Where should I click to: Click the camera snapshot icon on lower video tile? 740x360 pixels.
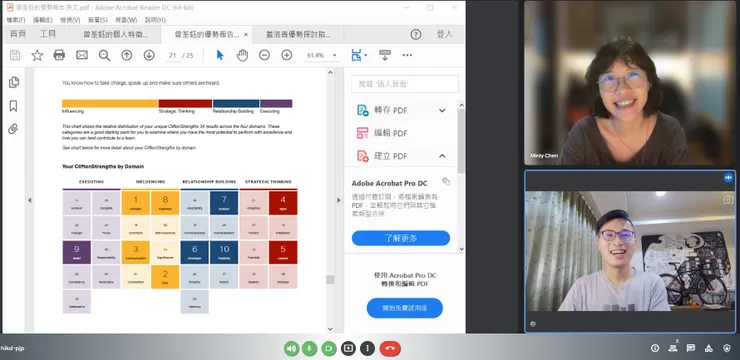pos(728,200)
